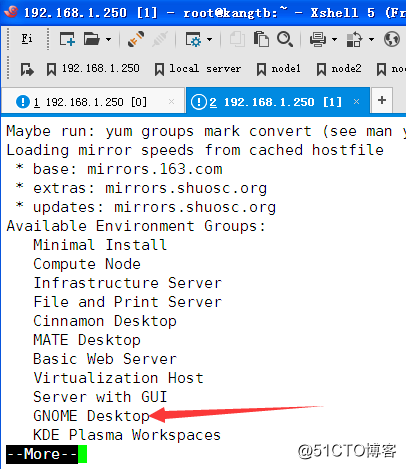Screen dimensions: 406x469
Task: Click 'Loading mirror speeds from cached hostfile'
Action: pyautogui.click(x=195, y=150)
